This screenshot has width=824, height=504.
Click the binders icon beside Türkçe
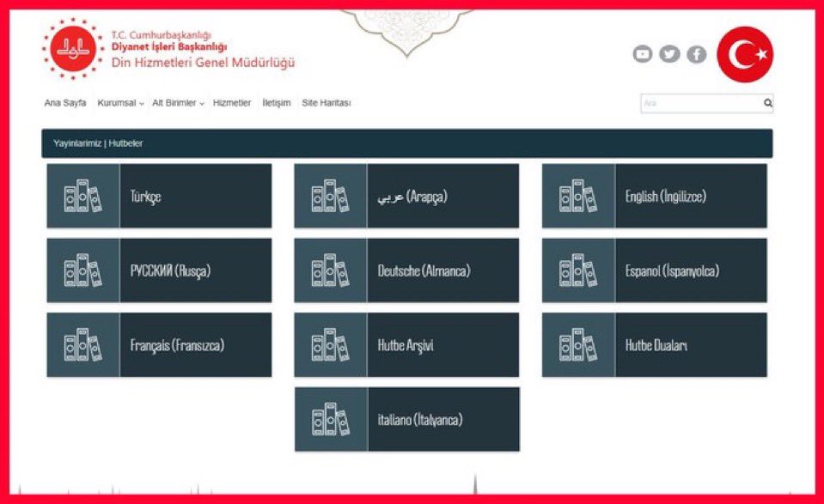coord(83,196)
